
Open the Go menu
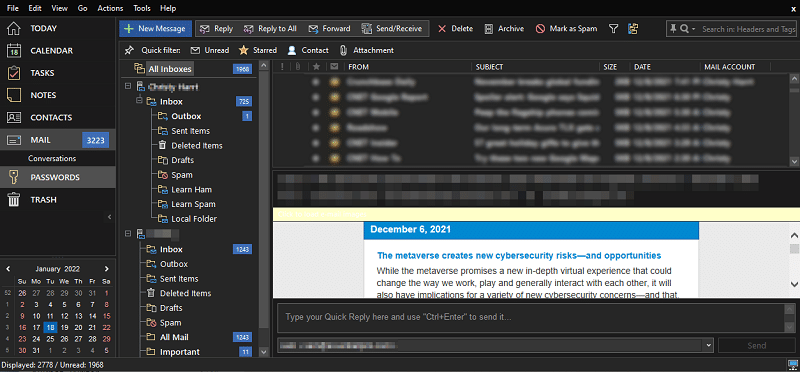coord(83,8)
